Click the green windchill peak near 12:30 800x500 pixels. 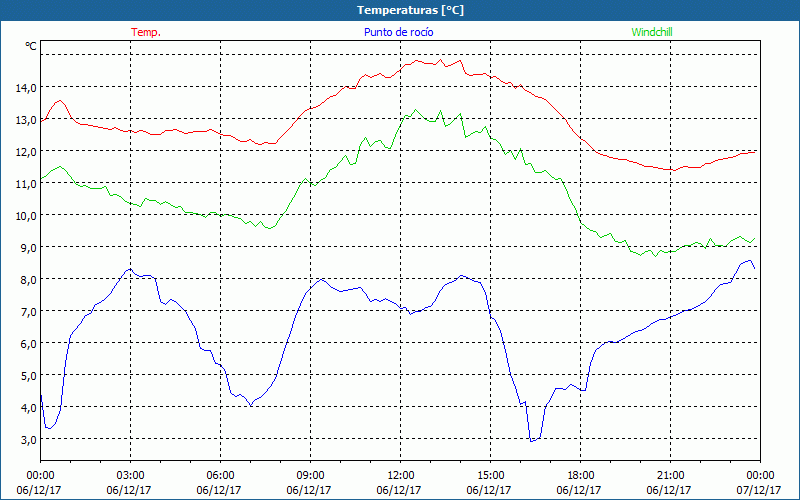415,110
